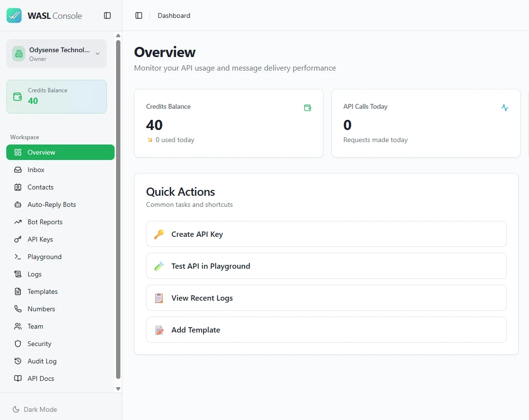Click the Workspace section label

pos(25,137)
